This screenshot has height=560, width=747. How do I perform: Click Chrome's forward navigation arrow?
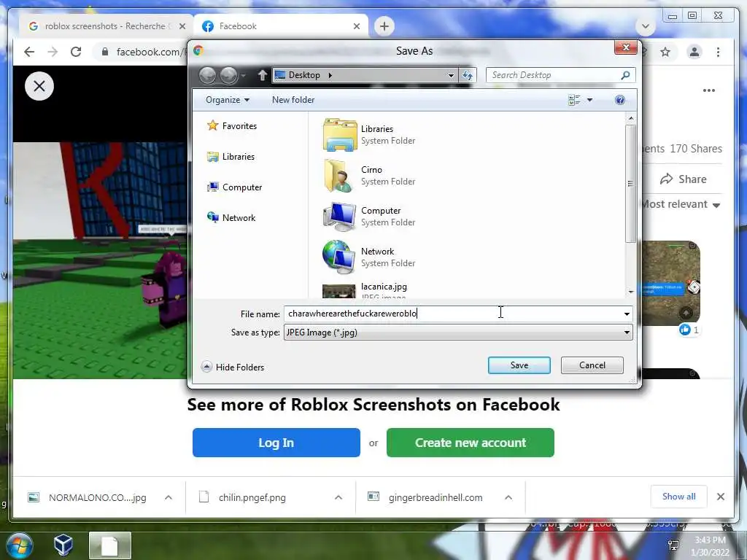coord(53,52)
